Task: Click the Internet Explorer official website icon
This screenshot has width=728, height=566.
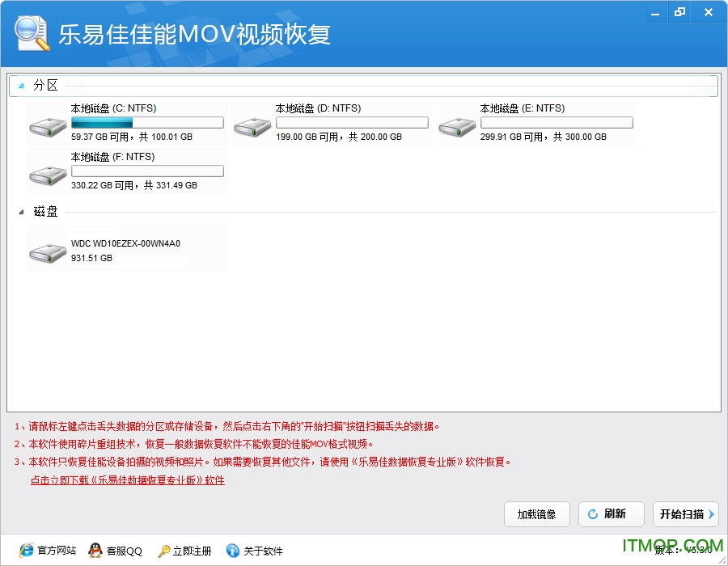Action: (27, 550)
